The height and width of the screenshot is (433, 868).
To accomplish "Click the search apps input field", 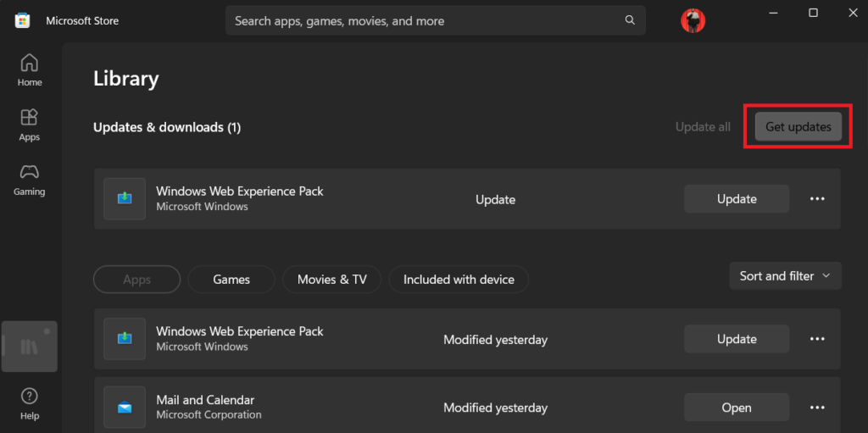I will [436, 20].
